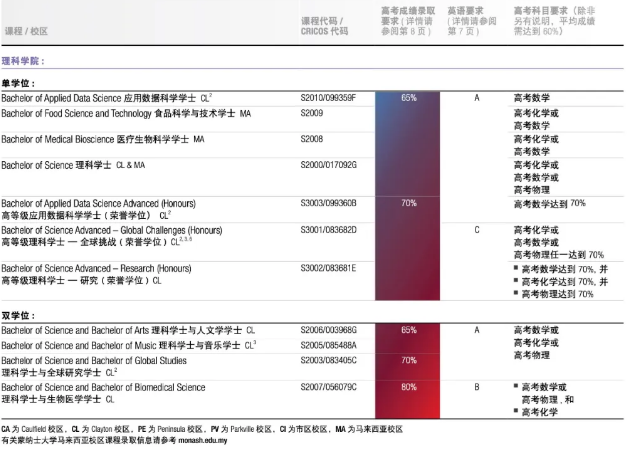Select the 理科学院 section heading

[23, 61]
